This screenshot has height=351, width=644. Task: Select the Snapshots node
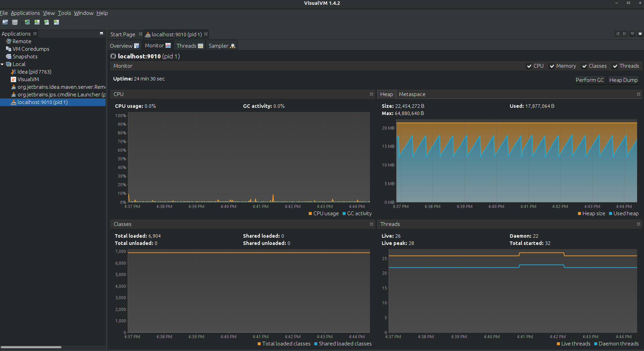coord(25,57)
